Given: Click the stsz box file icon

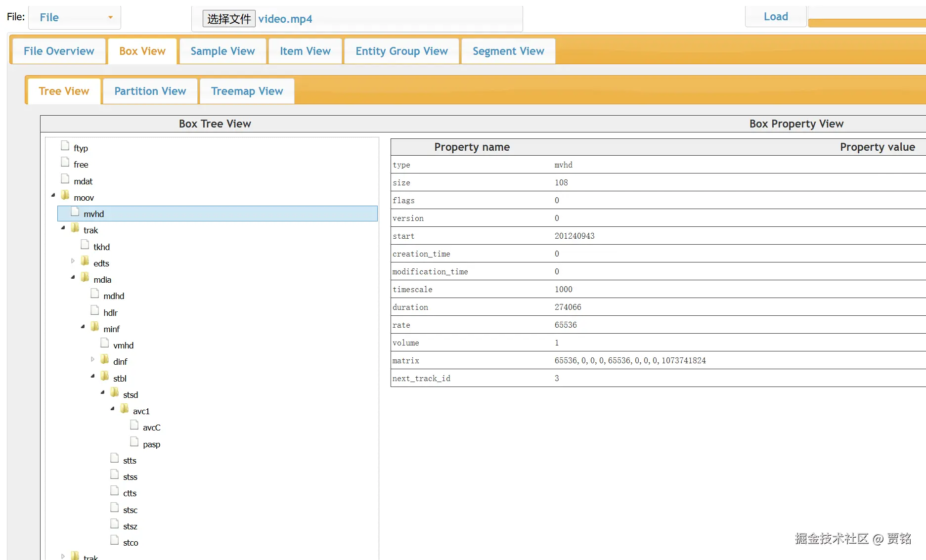Looking at the screenshot, I should [114, 524].
